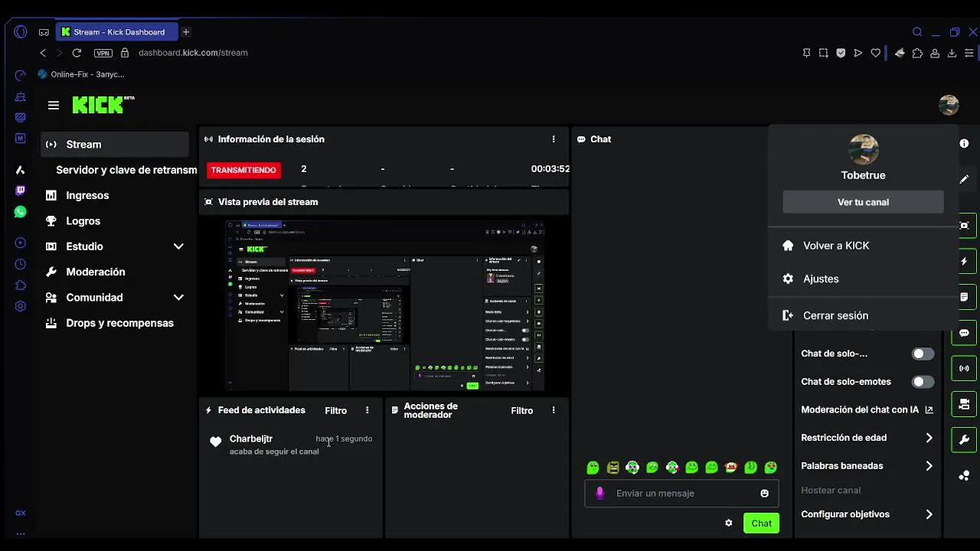Open Opera sidebar settings gear
The height and width of the screenshot is (551, 980).
pos(21,306)
